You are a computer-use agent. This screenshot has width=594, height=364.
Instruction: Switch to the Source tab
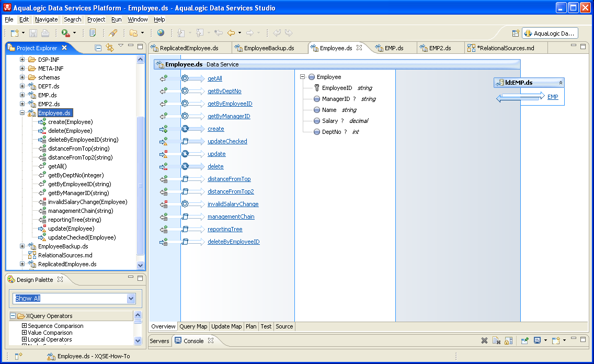pos(284,326)
